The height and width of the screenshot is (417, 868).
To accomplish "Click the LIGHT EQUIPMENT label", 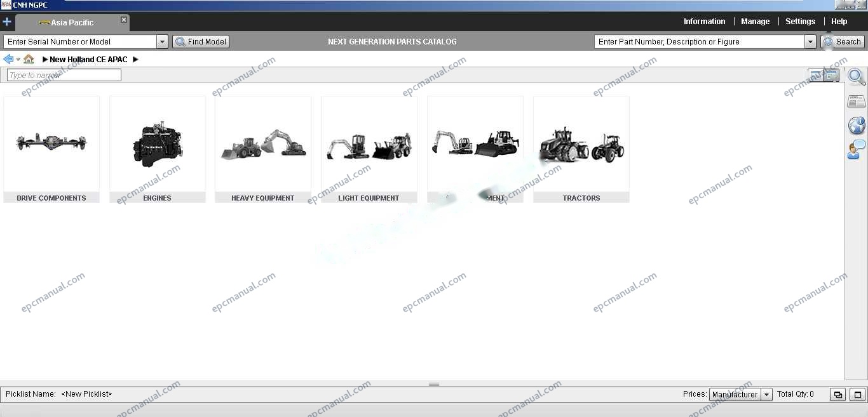I will pos(369,198).
